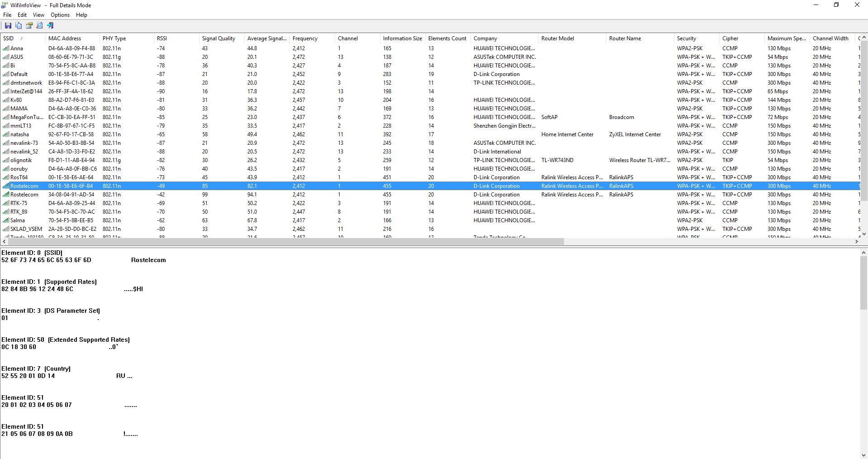Click the signal icon next to natasha
Image resolution: width=868 pixels, height=459 pixels.
pos(6,134)
